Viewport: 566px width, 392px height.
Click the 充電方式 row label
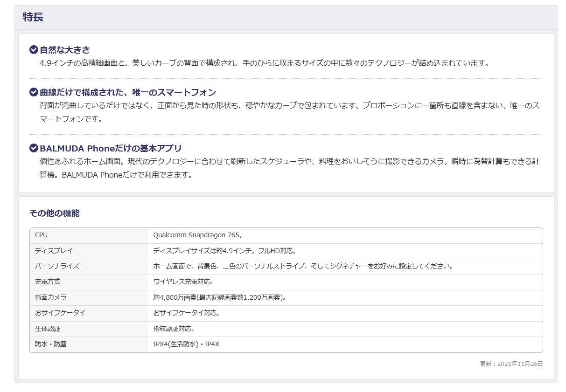point(48,282)
